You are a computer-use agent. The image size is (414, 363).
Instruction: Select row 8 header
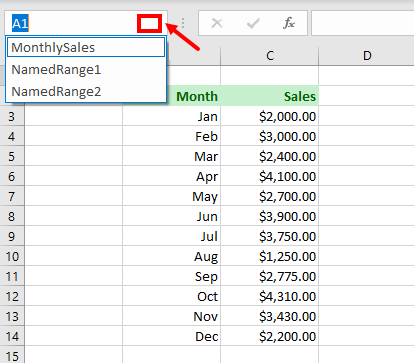point(12,216)
